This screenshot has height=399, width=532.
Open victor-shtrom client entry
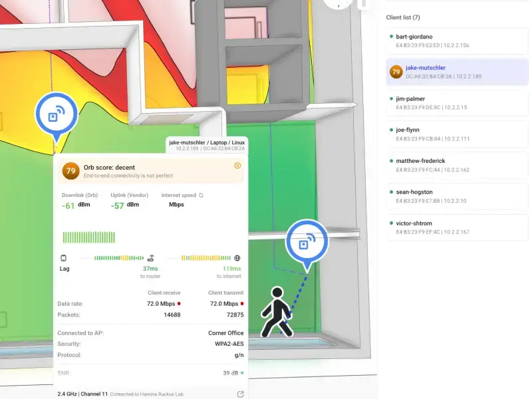point(456,227)
